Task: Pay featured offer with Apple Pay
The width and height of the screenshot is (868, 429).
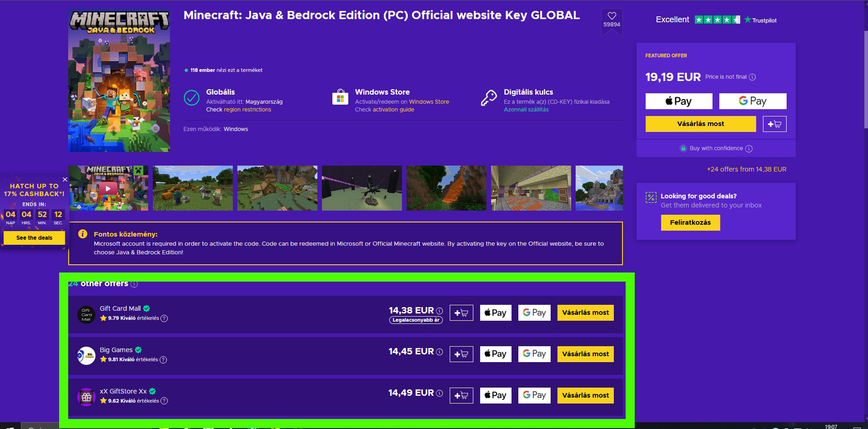Action: (679, 101)
